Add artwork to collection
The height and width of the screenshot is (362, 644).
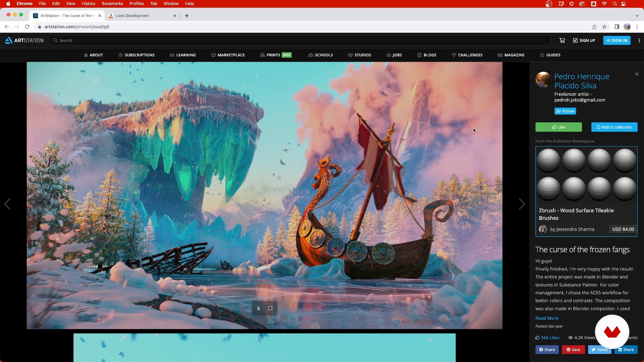[614, 127]
